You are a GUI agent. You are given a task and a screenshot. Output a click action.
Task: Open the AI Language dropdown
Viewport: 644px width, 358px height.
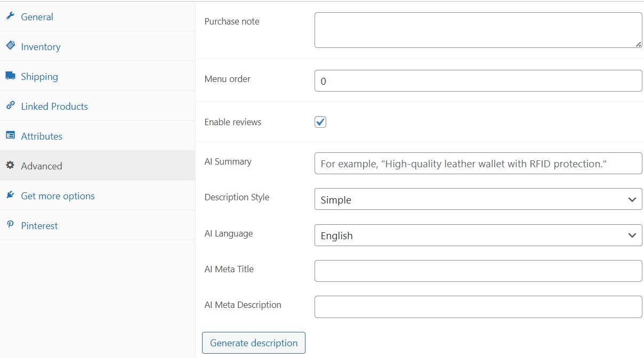click(x=478, y=235)
